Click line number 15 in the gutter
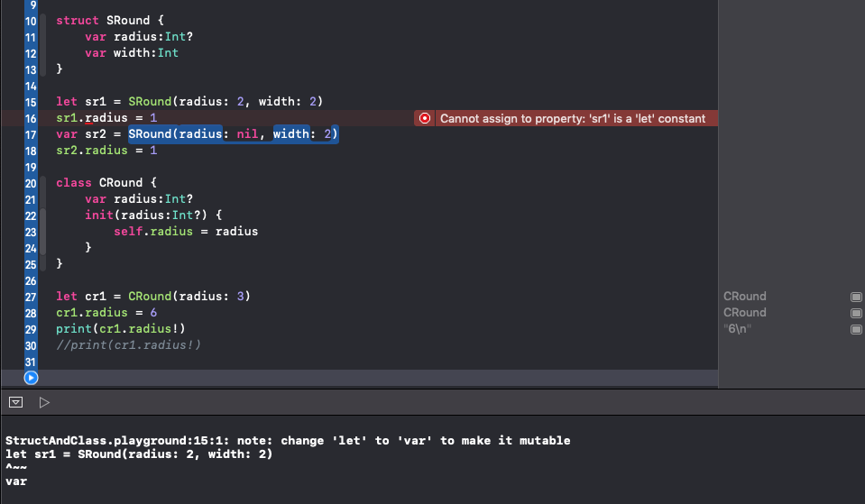865x504 pixels. (x=32, y=102)
